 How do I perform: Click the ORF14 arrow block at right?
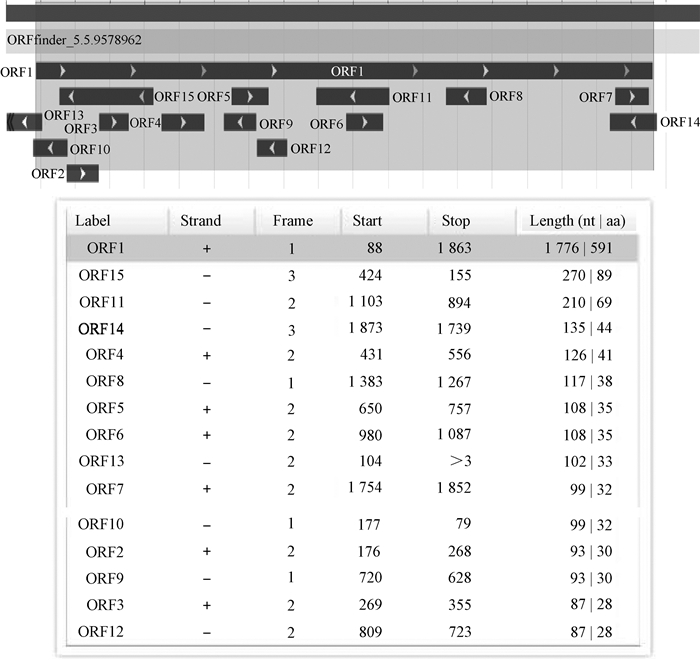633,122
